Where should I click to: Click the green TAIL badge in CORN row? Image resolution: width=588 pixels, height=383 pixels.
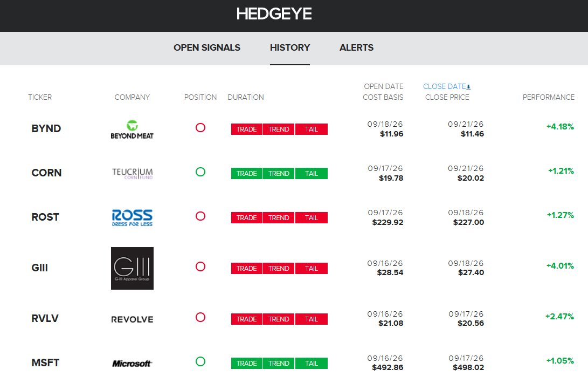click(312, 174)
